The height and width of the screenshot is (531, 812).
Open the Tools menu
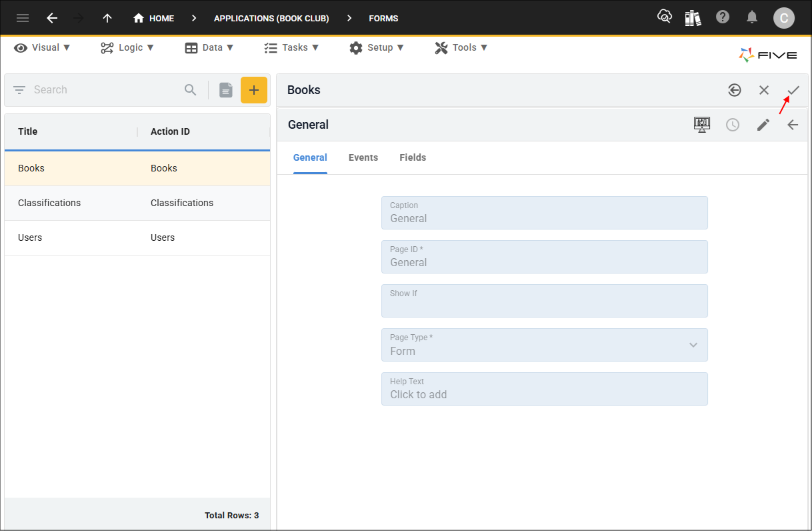pos(461,47)
